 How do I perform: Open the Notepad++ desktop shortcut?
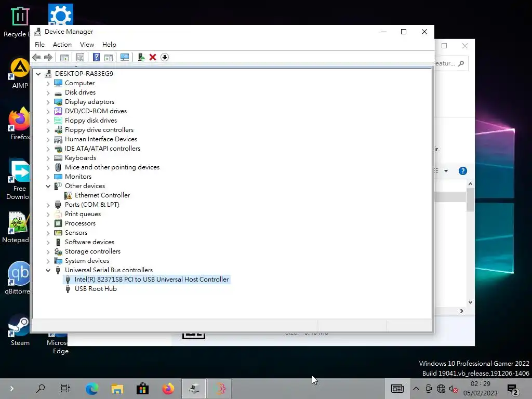(x=17, y=228)
